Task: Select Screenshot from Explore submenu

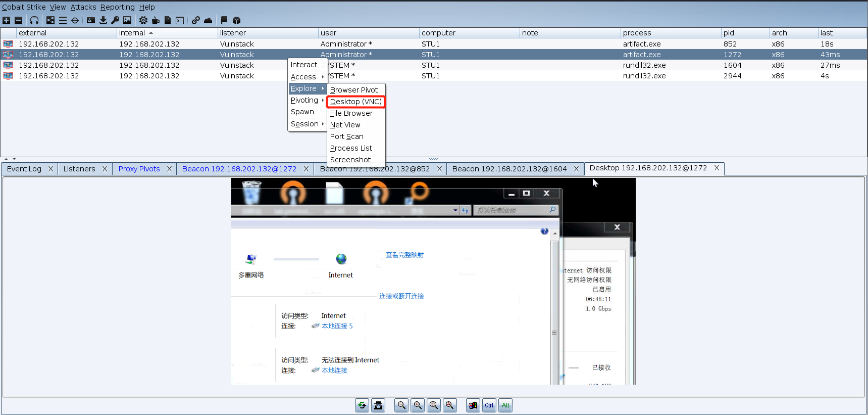Action: [x=356, y=160]
